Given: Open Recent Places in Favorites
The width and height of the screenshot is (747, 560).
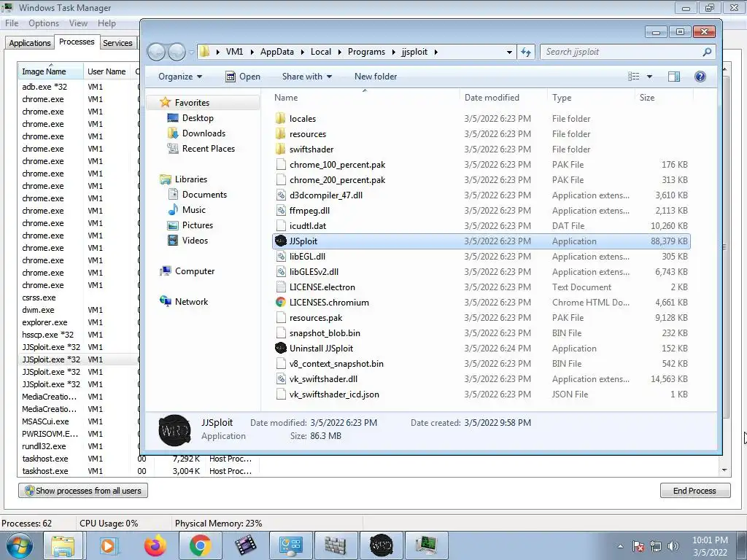Looking at the screenshot, I should click(208, 149).
